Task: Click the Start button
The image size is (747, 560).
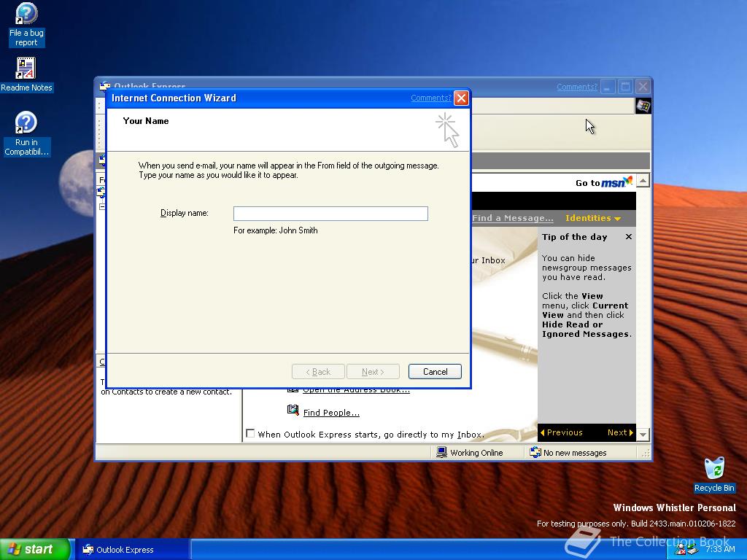Action: point(34,549)
